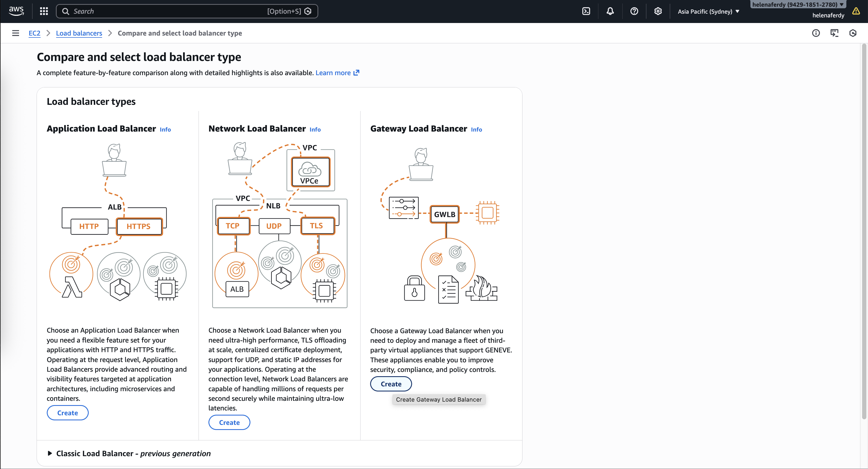Open the notifications bell
Screen dimensions: 868x469
pyautogui.click(x=610, y=11)
